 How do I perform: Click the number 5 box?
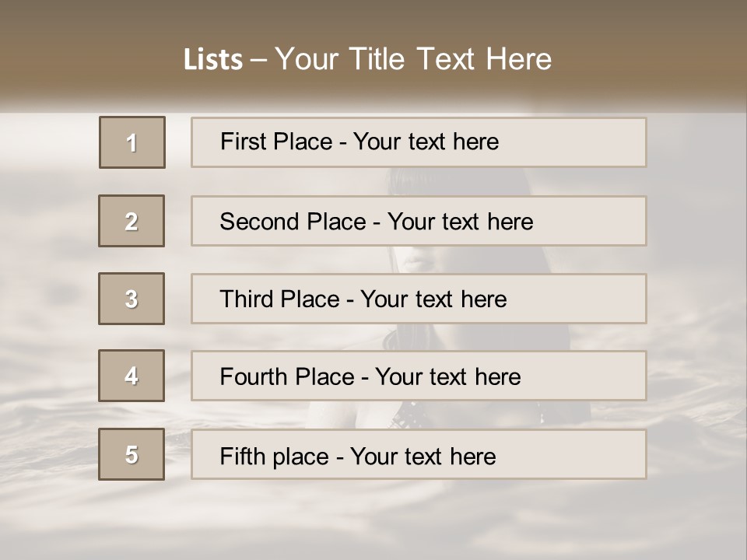click(132, 454)
